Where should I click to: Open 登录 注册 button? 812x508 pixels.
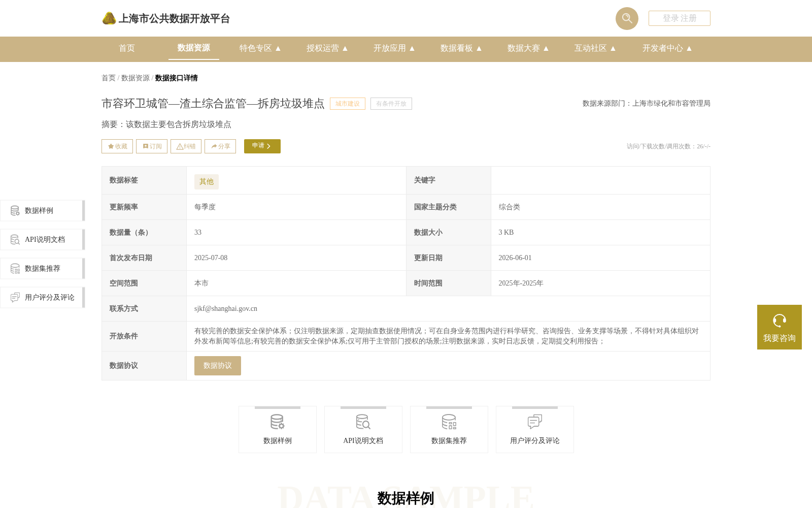tap(680, 18)
